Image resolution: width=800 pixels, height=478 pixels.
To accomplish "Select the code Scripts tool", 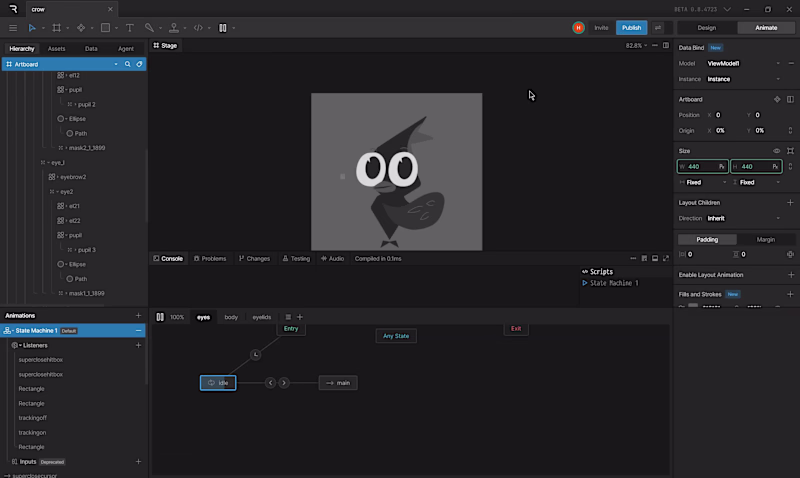I will click(198, 28).
